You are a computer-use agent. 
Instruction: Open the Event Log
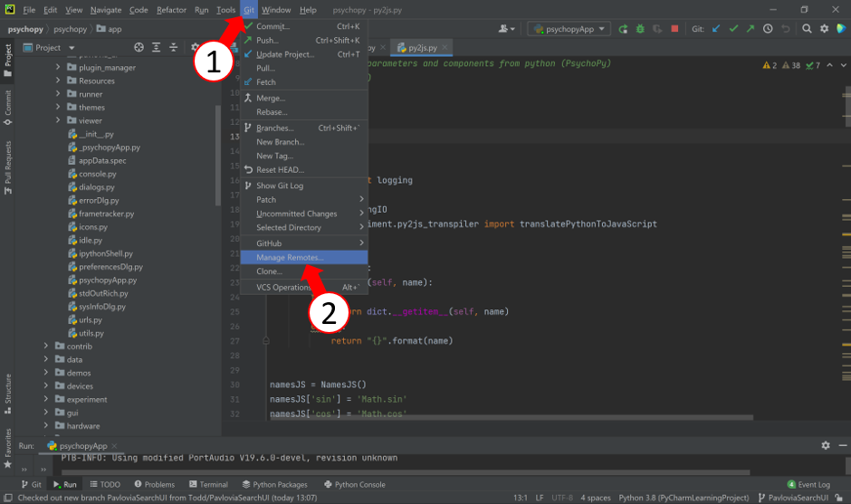(x=808, y=484)
